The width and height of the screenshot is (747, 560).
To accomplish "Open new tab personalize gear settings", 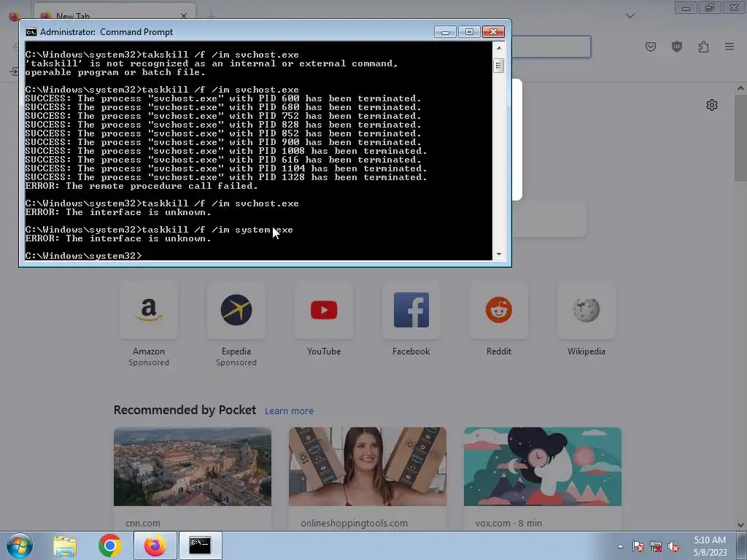I will click(x=712, y=105).
